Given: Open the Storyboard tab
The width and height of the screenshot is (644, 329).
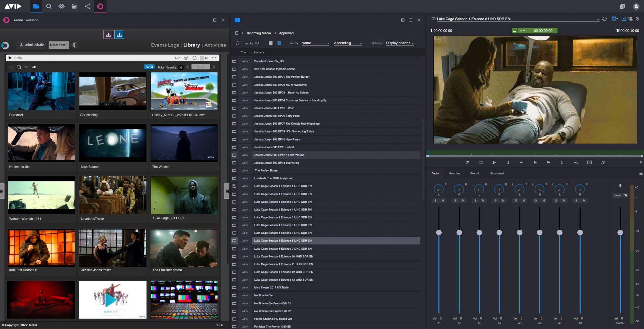Looking at the screenshot, I should pos(497,174).
